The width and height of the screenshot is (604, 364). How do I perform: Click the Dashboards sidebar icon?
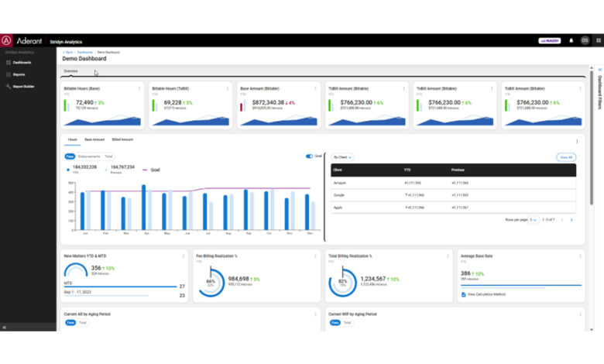pyautogui.click(x=7, y=62)
